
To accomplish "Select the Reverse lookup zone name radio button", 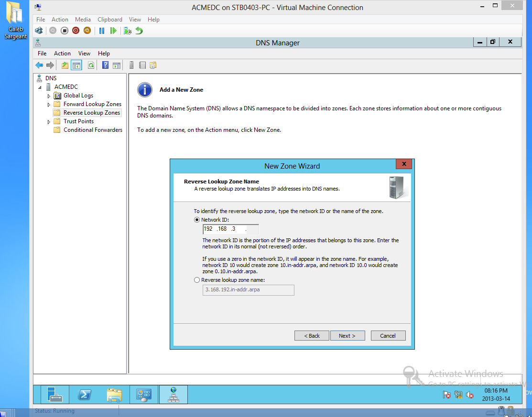I will pos(197,280).
